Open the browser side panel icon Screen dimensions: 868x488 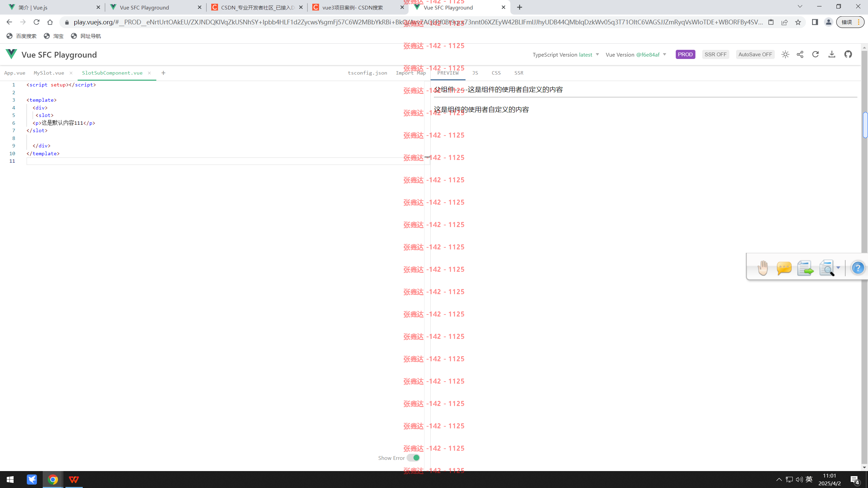(815, 22)
